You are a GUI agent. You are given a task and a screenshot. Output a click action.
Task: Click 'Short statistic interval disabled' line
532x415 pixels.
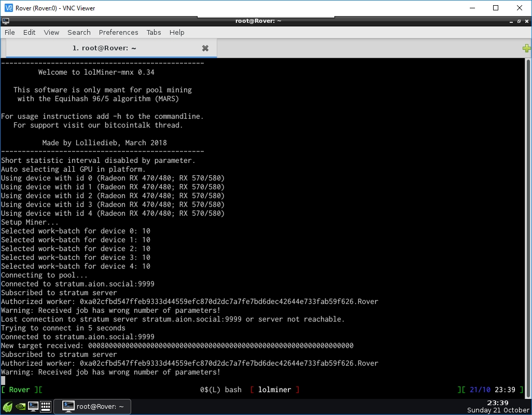point(98,160)
